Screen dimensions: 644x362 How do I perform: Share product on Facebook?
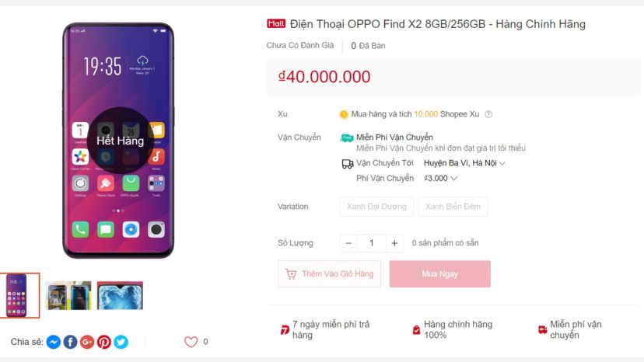(70, 342)
